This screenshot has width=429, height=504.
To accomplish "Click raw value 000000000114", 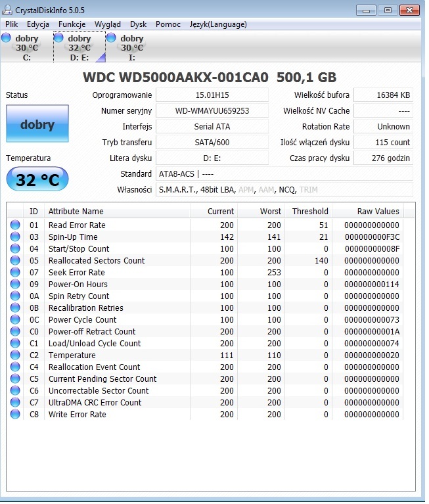I will point(372,284).
